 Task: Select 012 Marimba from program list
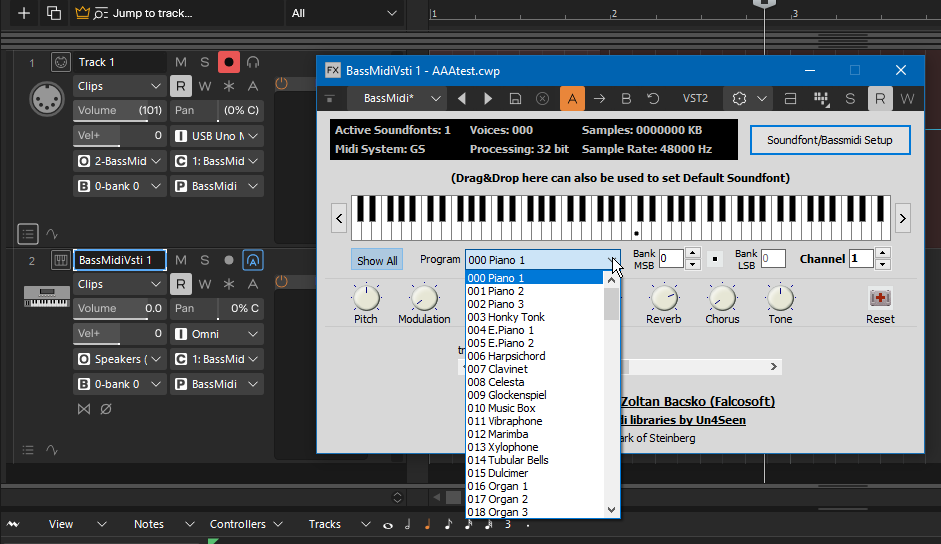click(x=534, y=434)
